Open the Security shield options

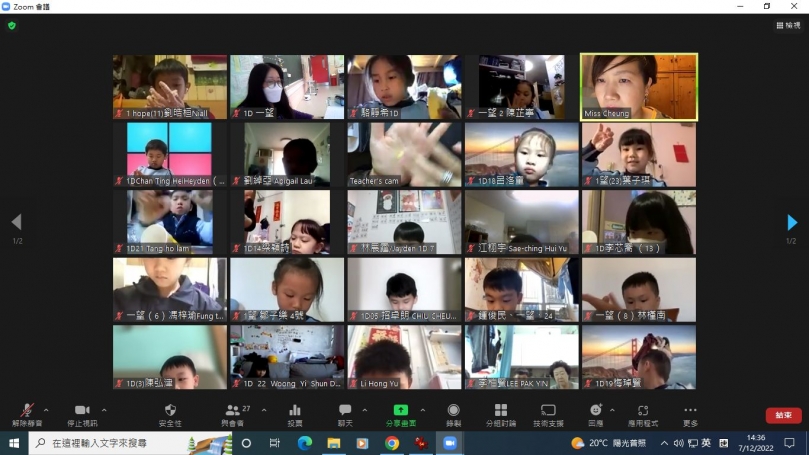coord(170,411)
